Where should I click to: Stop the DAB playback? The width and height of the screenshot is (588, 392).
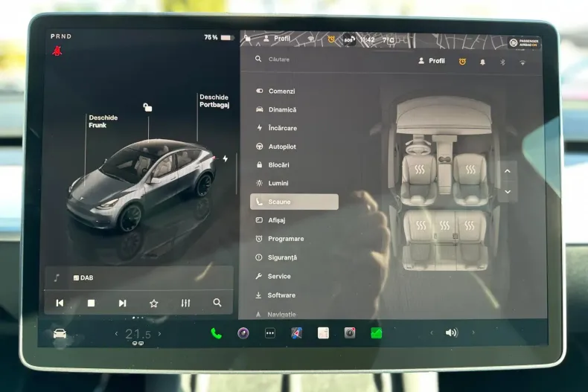tap(91, 303)
